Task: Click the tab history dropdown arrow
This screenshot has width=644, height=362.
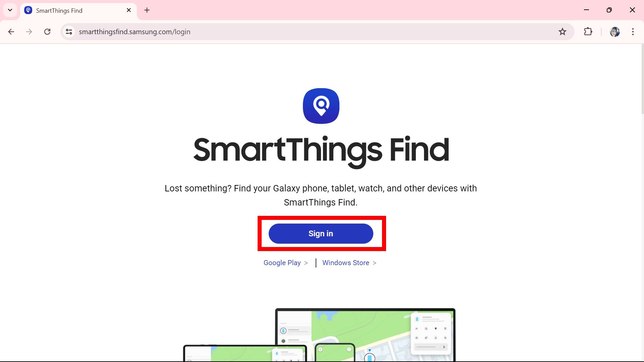Action: point(10,10)
